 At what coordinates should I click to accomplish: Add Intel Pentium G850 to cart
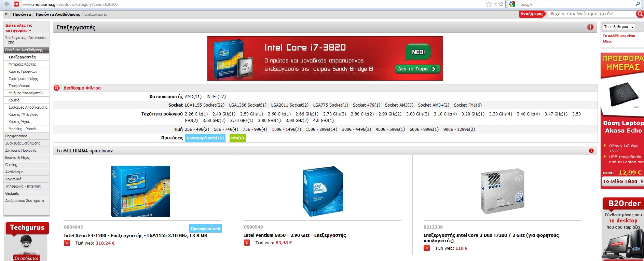[x=247, y=243]
